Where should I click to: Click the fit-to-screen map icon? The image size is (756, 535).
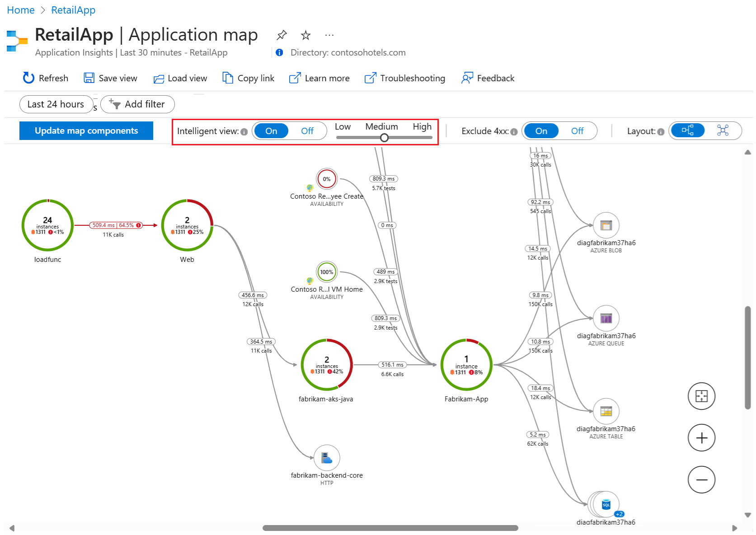[x=701, y=396]
